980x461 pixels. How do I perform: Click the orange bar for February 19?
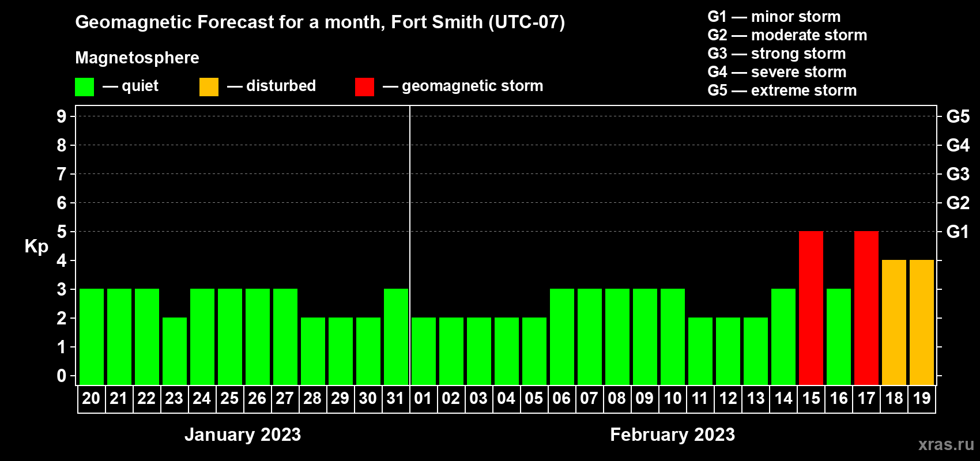point(921,323)
